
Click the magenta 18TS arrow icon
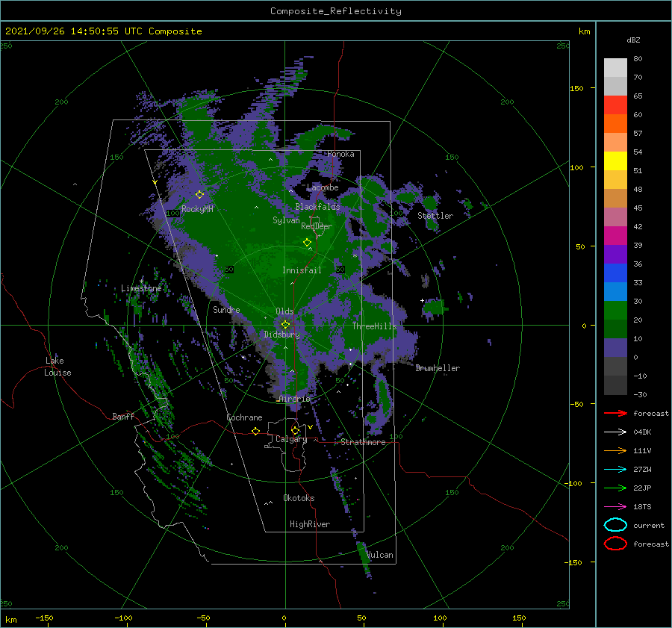pyautogui.click(x=615, y=507)
